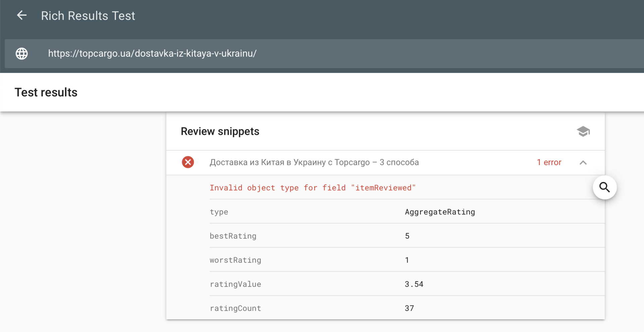Click the 'worstRating' property name
Viewport: 644px width, 332px height.
235,260
